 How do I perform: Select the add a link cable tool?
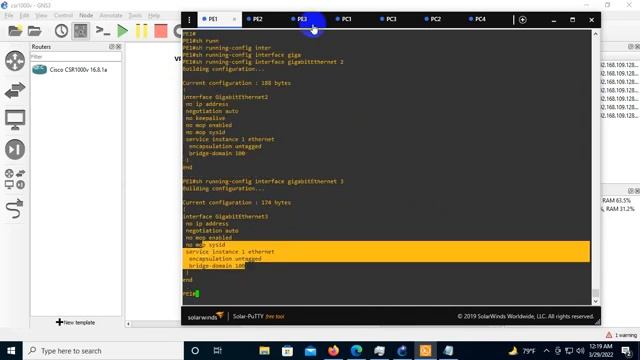[x=15, y=209]
